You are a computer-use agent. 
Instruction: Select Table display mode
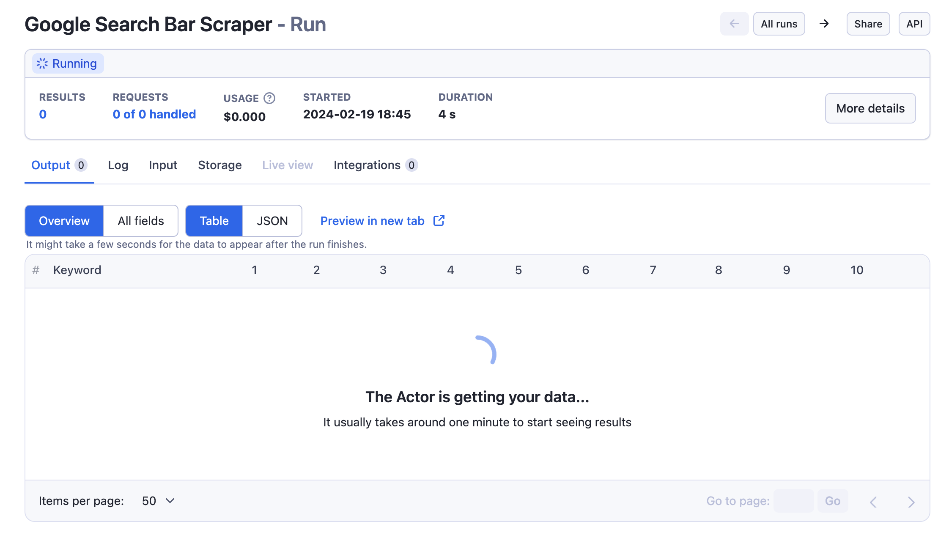(x=214, y=220)
